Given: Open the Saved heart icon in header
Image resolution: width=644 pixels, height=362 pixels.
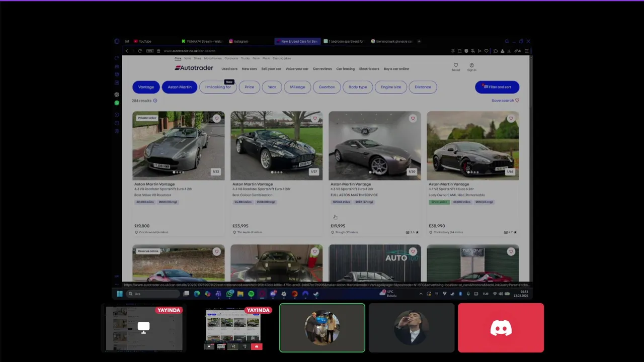Looking at the screenshot, I should 456,66.
